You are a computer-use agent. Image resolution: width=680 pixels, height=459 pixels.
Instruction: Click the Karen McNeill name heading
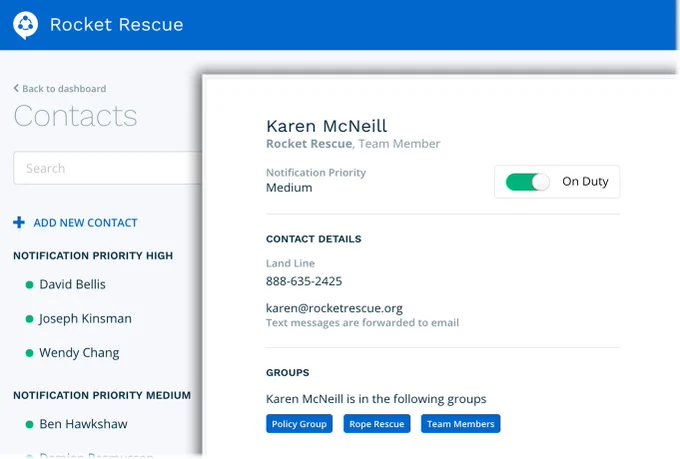pyautogui.click(x=327, y=126)
